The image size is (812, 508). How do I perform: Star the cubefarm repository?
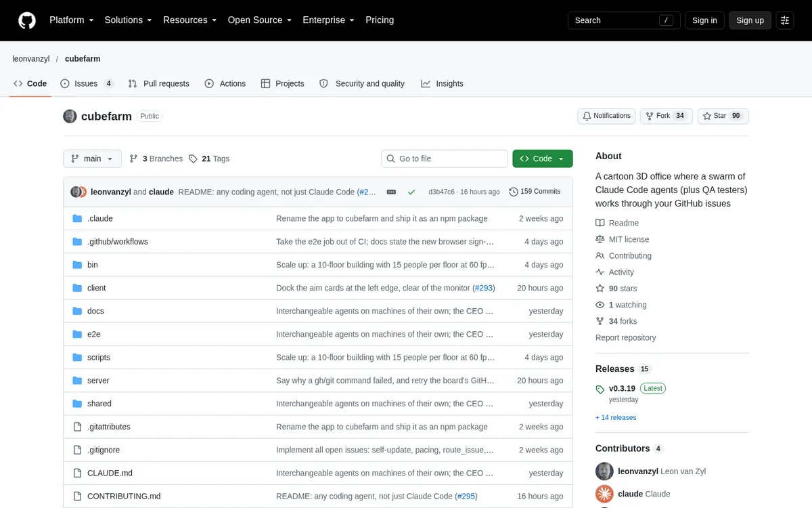click(723, 116)
